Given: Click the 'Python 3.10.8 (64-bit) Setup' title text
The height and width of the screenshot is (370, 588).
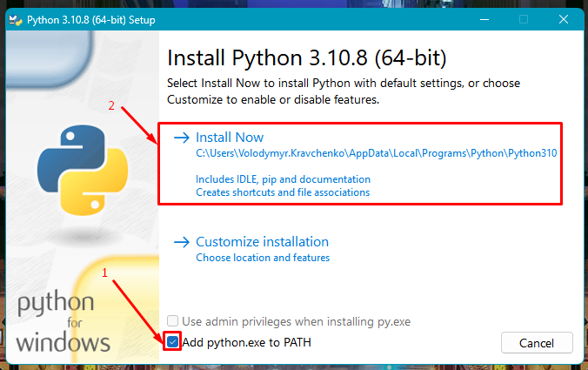Looking at the screenshot, I should pyautogui.click(x=91, y=20).
